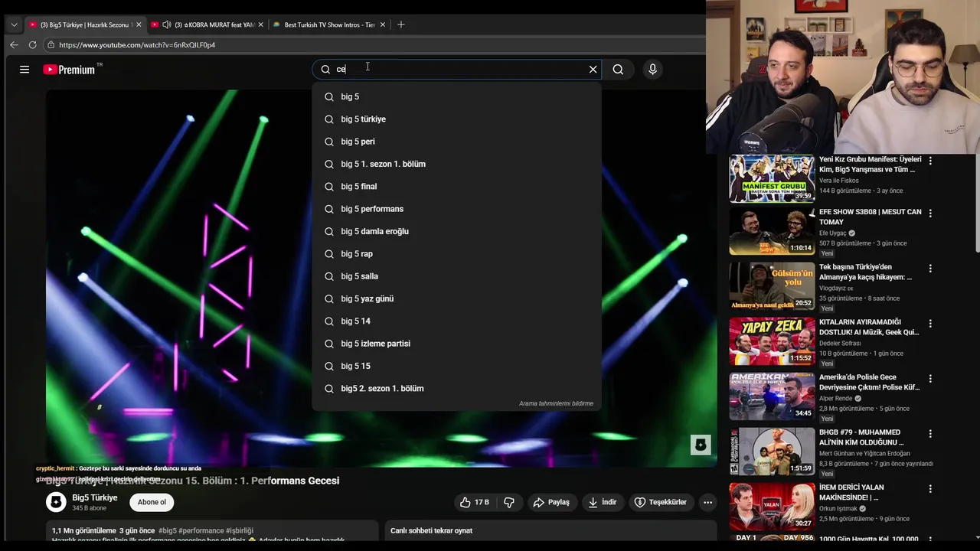
Task: Close the KOBRA MURAT browser tab
Action: [260, 24]
